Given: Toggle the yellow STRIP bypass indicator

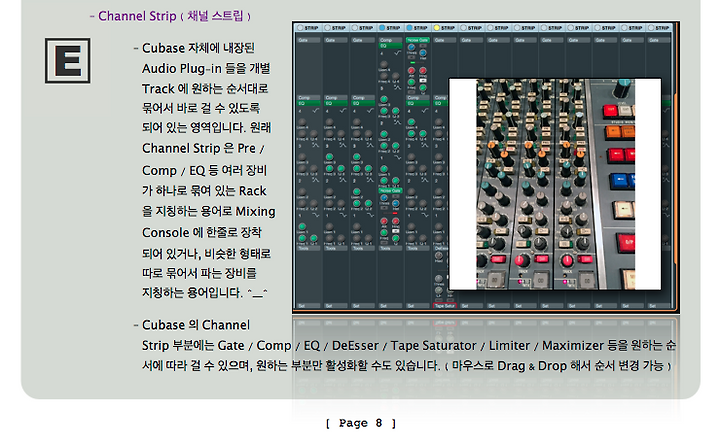Looking at the screenshot, I should click(437, 28).
